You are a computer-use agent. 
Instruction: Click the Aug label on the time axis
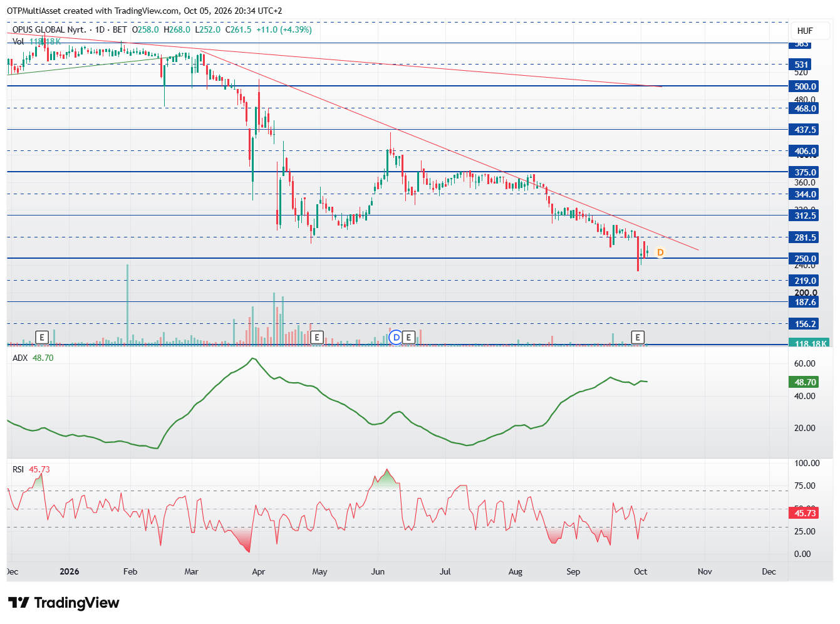coord(516,571)
